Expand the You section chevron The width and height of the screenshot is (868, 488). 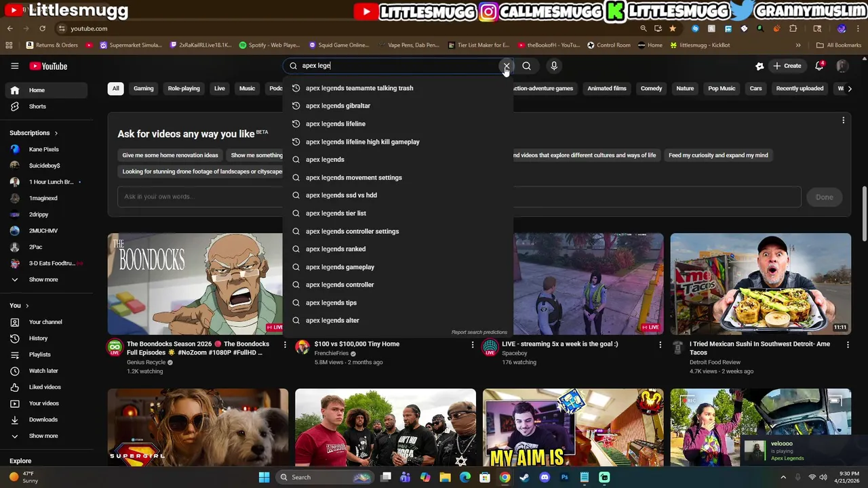click(x=27, y=306)
